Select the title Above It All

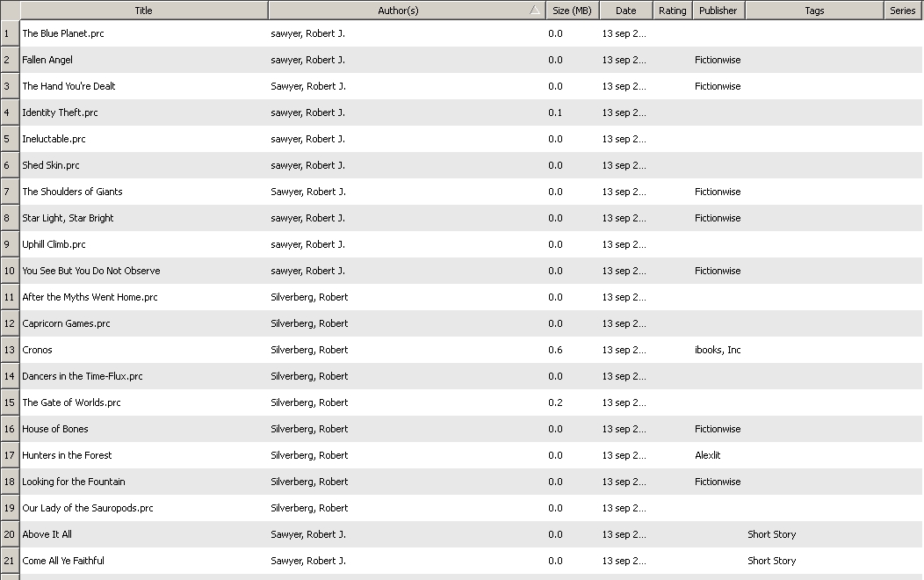(x=47, y=534)
